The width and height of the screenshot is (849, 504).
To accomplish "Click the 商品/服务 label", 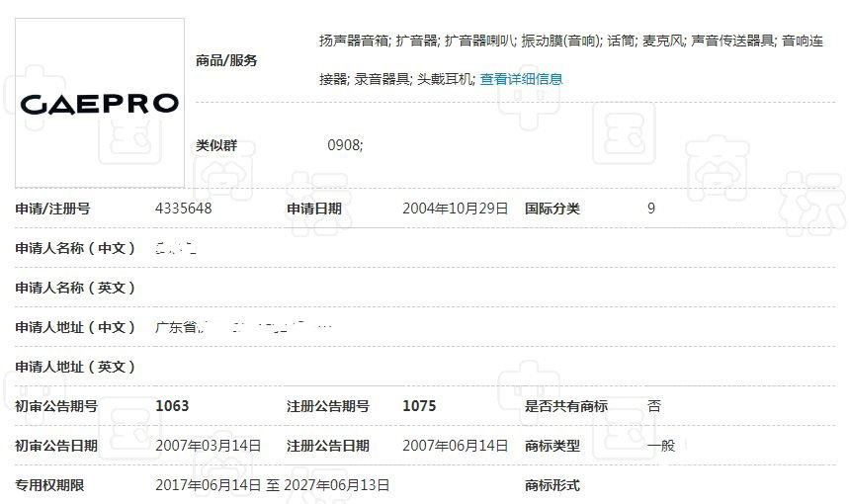I will coord(226,60).
